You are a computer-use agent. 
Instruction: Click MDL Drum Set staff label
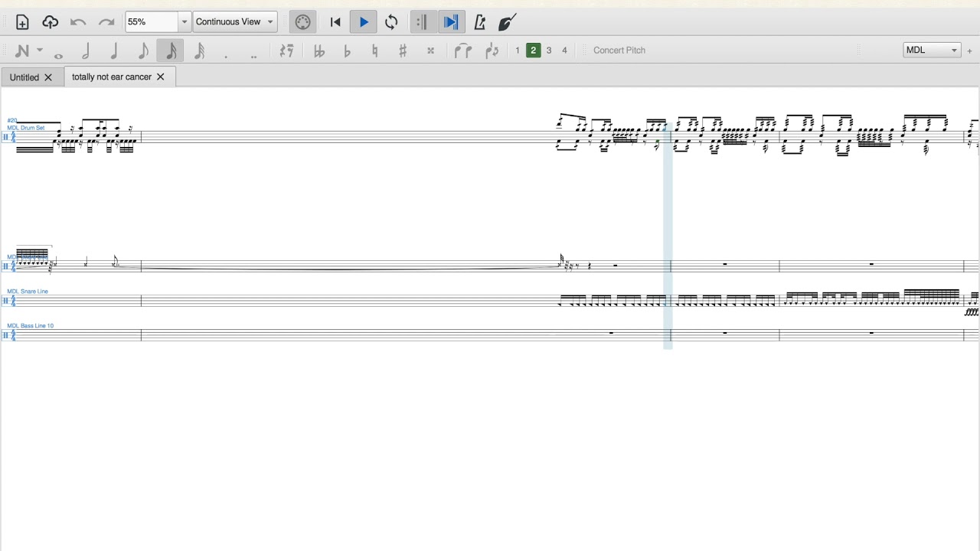26,128
